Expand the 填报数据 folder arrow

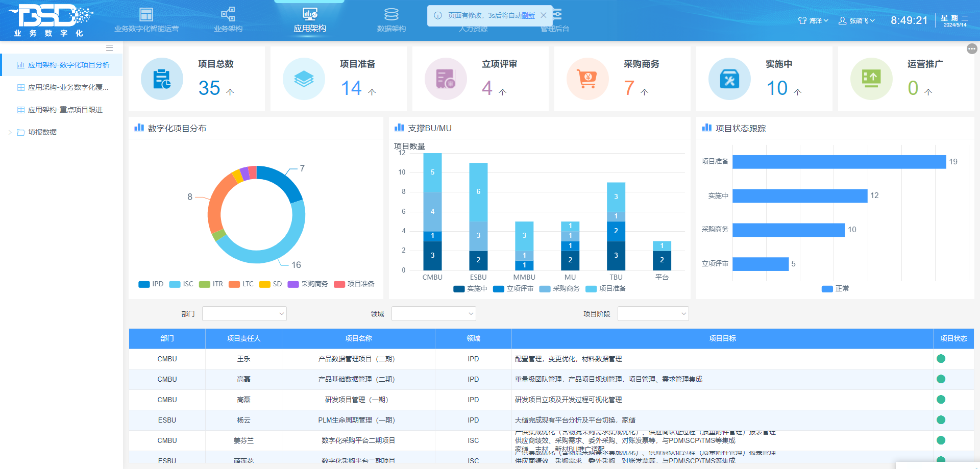coord(10,132)
